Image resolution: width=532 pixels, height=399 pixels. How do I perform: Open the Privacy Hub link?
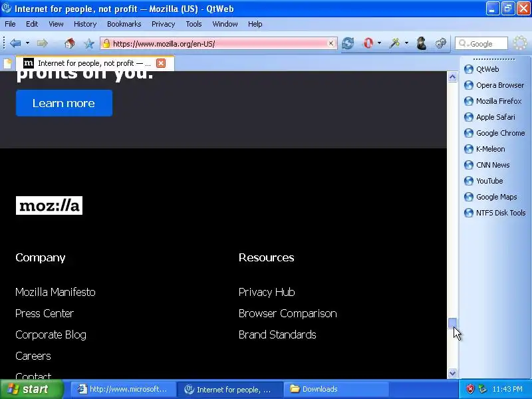[x=267, y=292]
